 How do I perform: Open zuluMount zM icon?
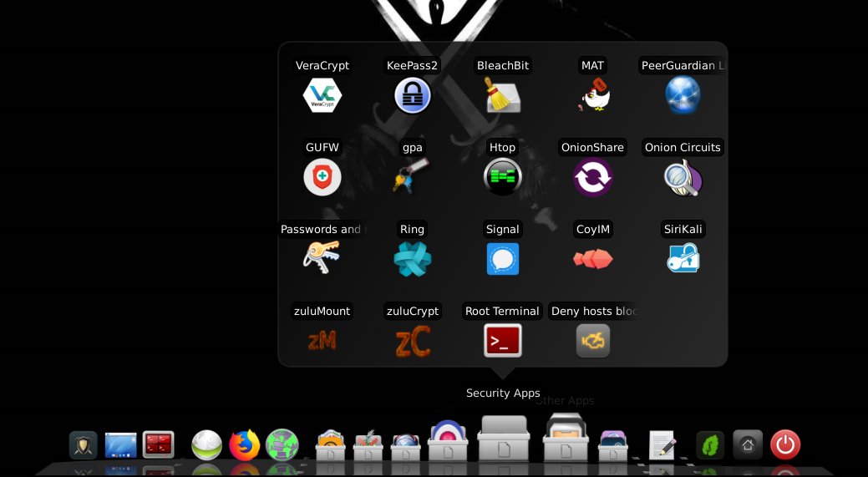(322, 341)
